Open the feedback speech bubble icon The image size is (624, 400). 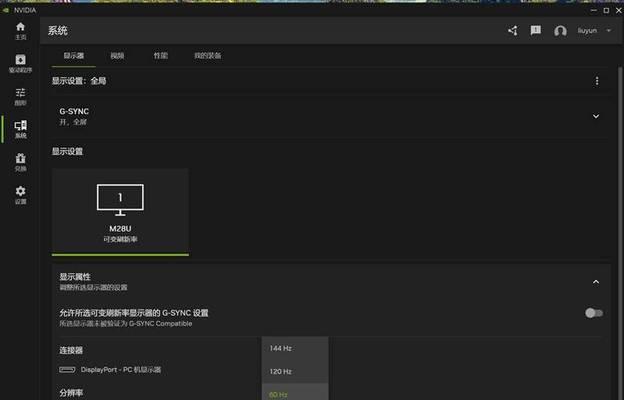pos(536,30)
